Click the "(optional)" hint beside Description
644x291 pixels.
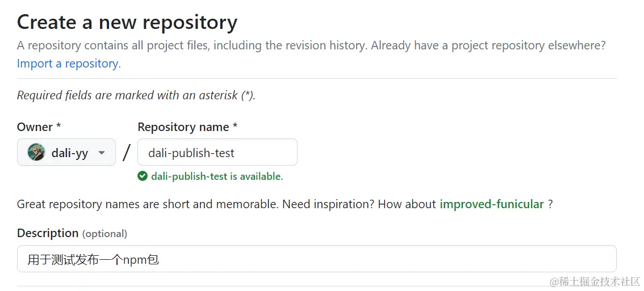click(x=104, y=234)
